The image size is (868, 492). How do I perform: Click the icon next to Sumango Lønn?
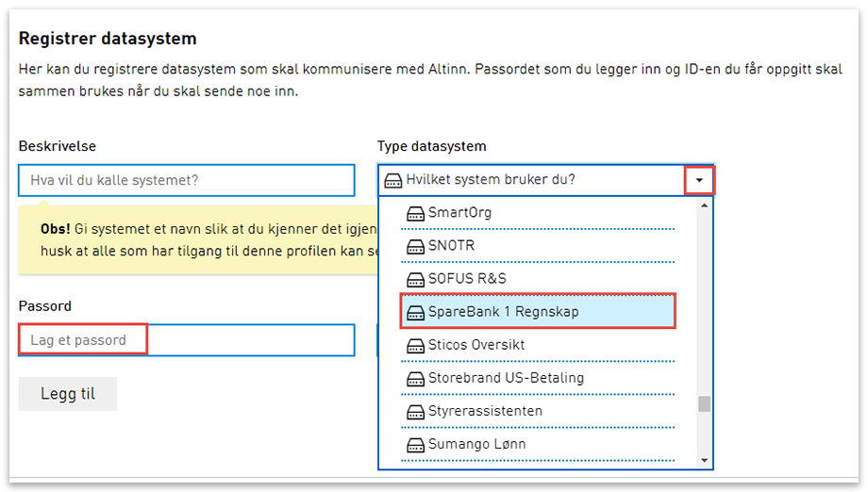[415, 445]
